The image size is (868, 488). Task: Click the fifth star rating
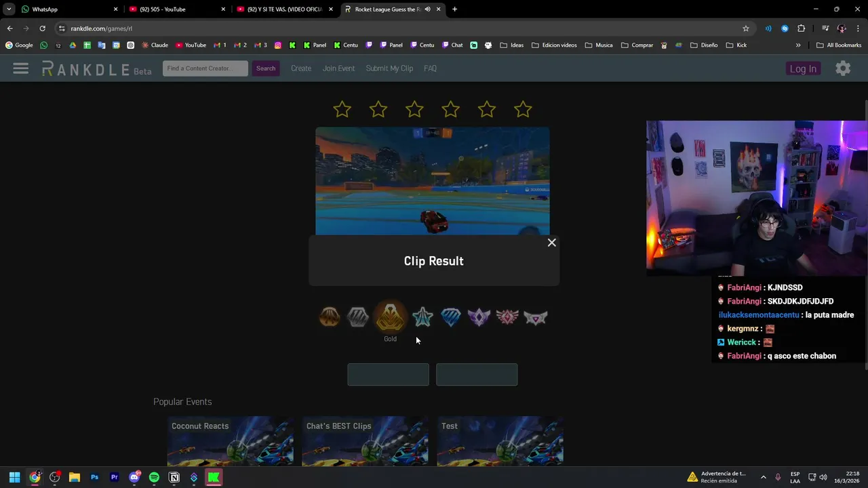(487, 109)
